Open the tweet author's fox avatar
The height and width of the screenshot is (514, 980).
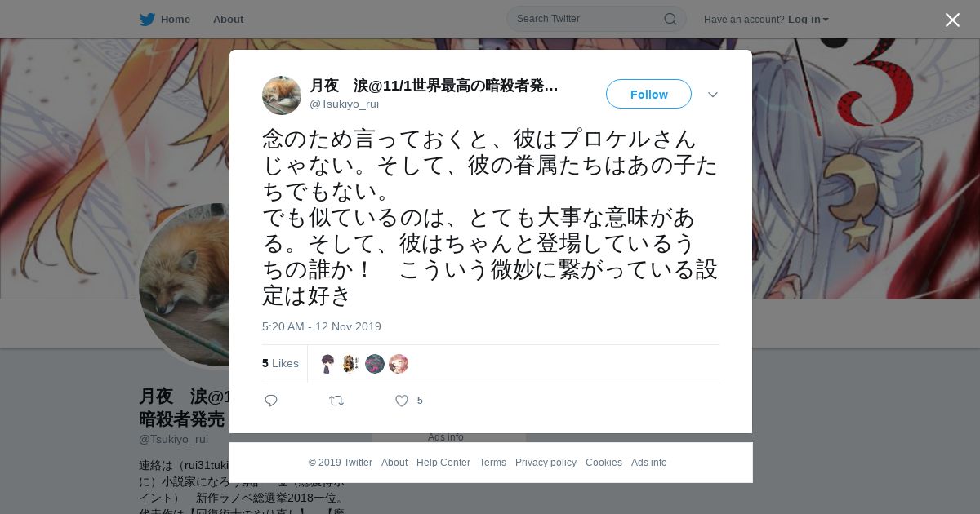(282, 95)
